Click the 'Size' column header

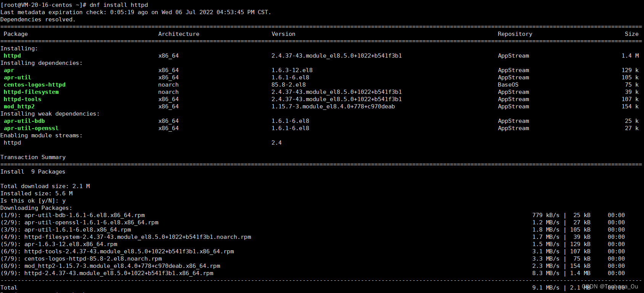(x=632, y=34)
